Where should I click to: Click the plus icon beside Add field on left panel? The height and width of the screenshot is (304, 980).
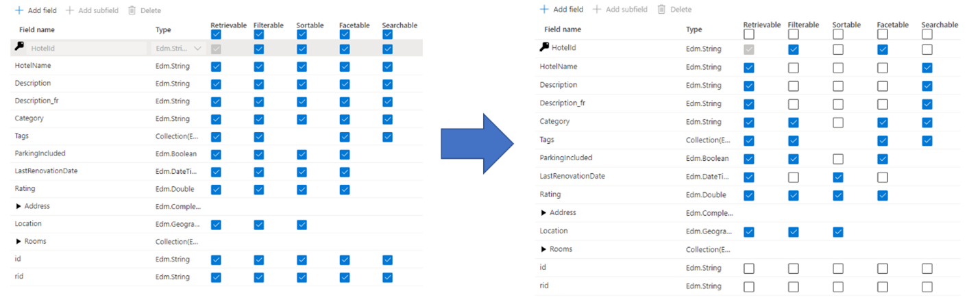pyautogui.click(x=19, y=10)
